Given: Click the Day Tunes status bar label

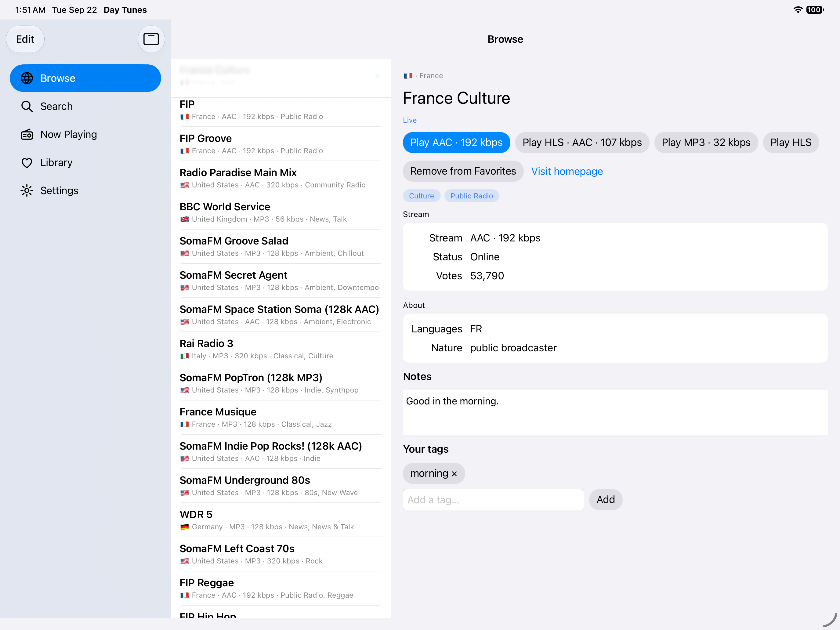Looking at the screenshot, I should coord(125,10).
